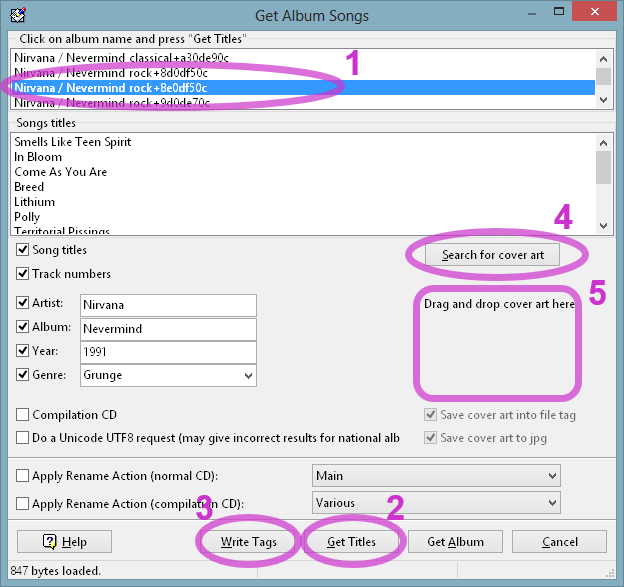Select song Lithium
The width and height of the screenshot is (624, 587).
[303, 202]
